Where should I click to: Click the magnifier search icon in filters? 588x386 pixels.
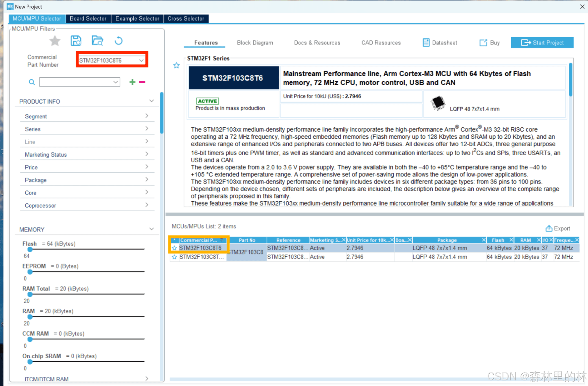click(x=32, y=82)
